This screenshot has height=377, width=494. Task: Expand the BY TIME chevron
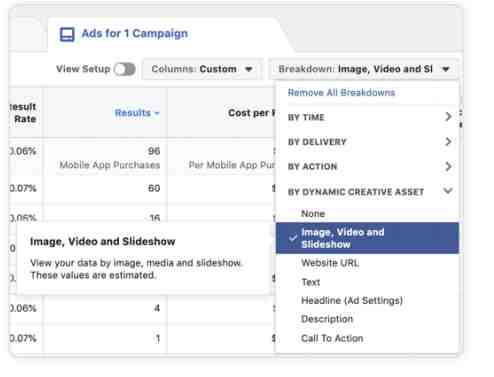[x=448, y=117]
